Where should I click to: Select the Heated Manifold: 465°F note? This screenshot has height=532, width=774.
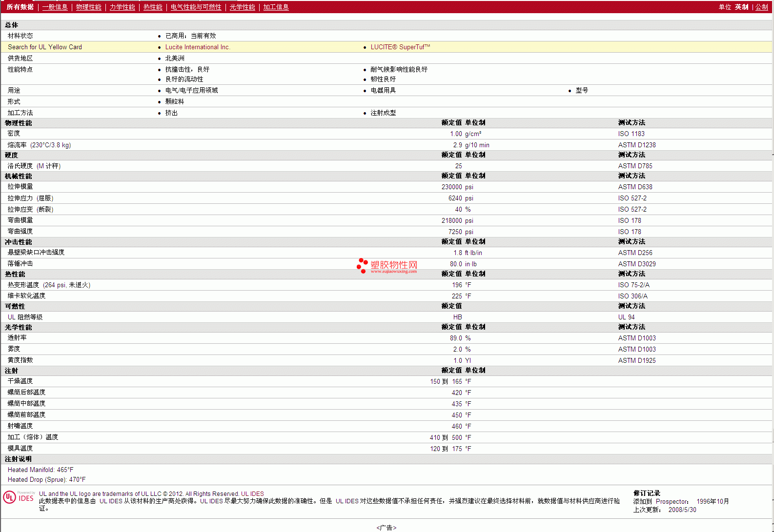coord(41,470)
